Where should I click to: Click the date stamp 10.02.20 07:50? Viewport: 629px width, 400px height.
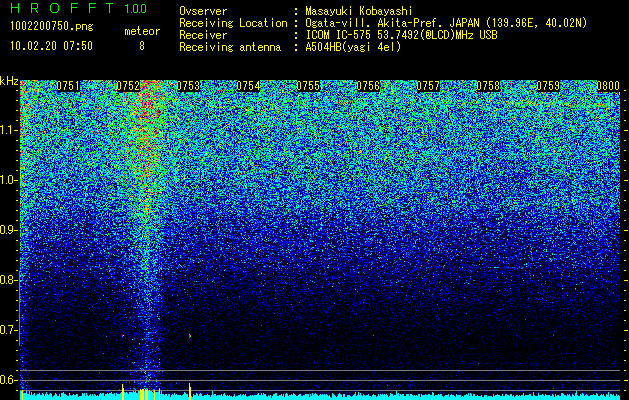click(x=51, y=46)
